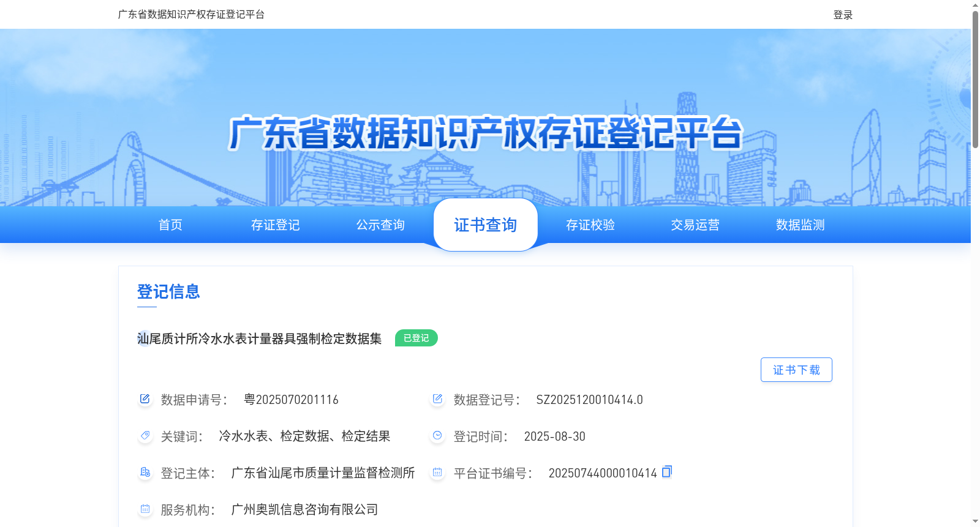
Task: Click the calendar icon beside 服务机构
Action: (145, 509)
